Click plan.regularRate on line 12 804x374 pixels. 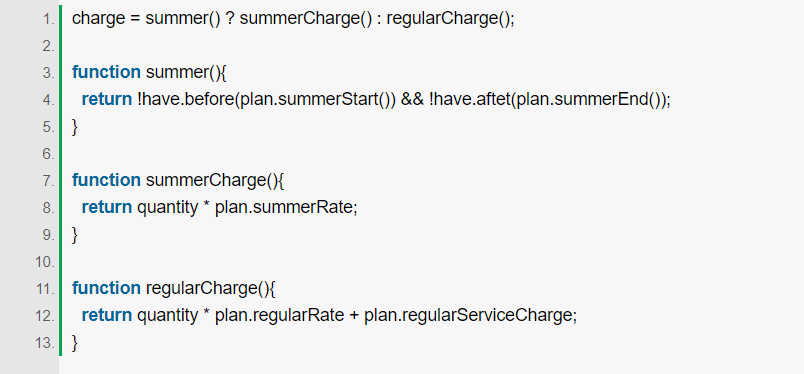tap(279, 315)
